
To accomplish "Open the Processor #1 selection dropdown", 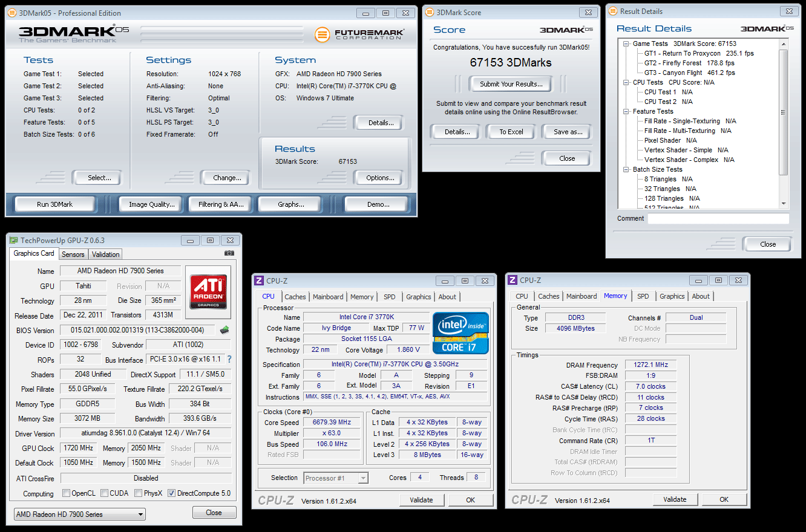I will click(x=336, y=478).
